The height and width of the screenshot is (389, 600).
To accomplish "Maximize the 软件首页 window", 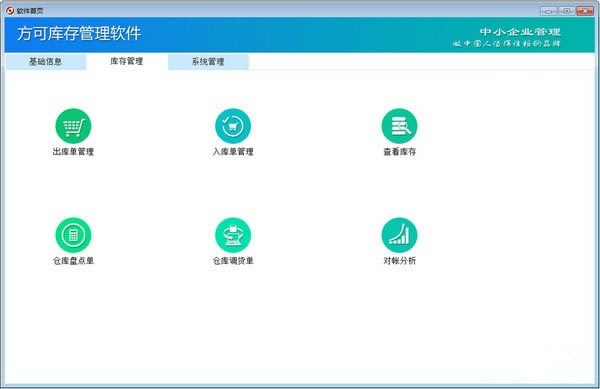I will pyautogui.click(x=567, y=11).
